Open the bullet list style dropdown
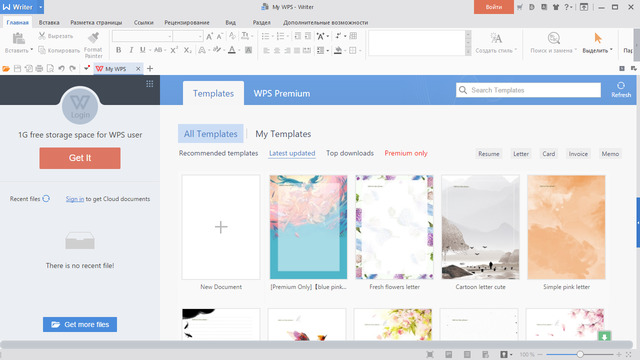640x360 pixels. (273, 36)
